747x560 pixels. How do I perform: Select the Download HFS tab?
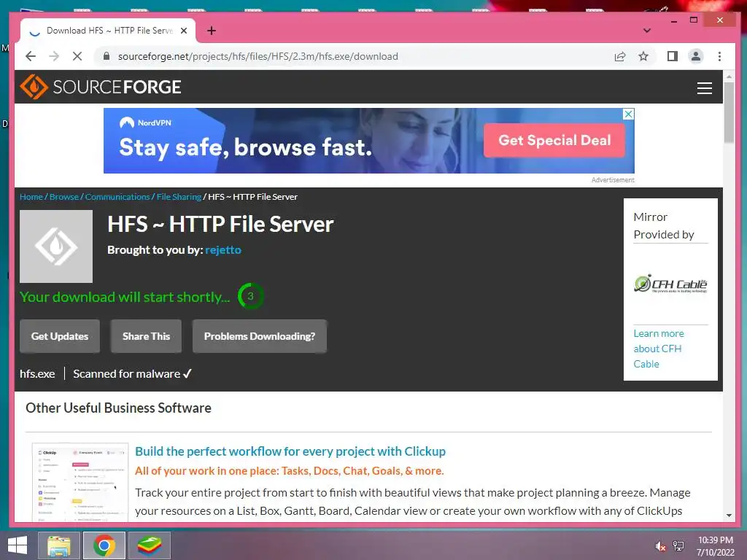coord(108,31)
